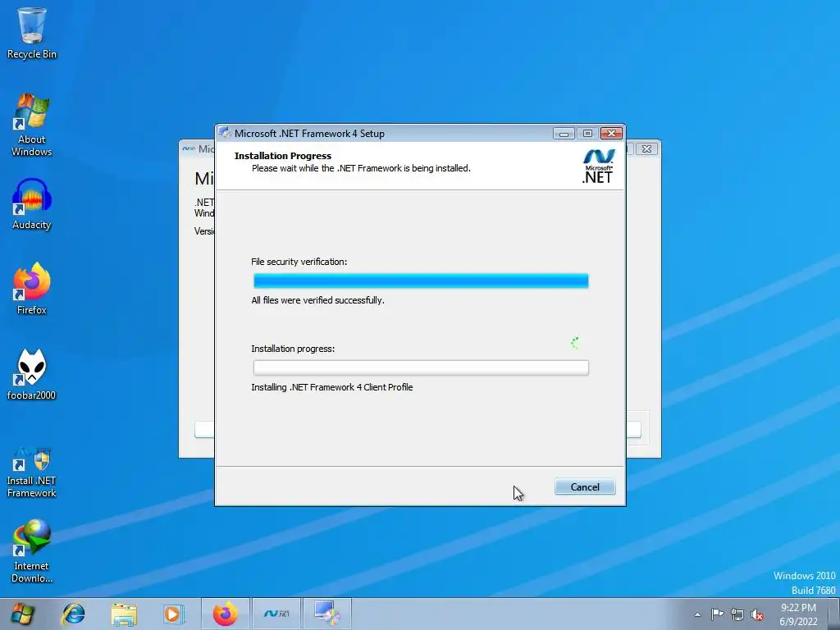Image resolution: width=840 pixels, height=630 pixels.
Task: Open Windows Media Player from the taskbar
Action: 173,614
